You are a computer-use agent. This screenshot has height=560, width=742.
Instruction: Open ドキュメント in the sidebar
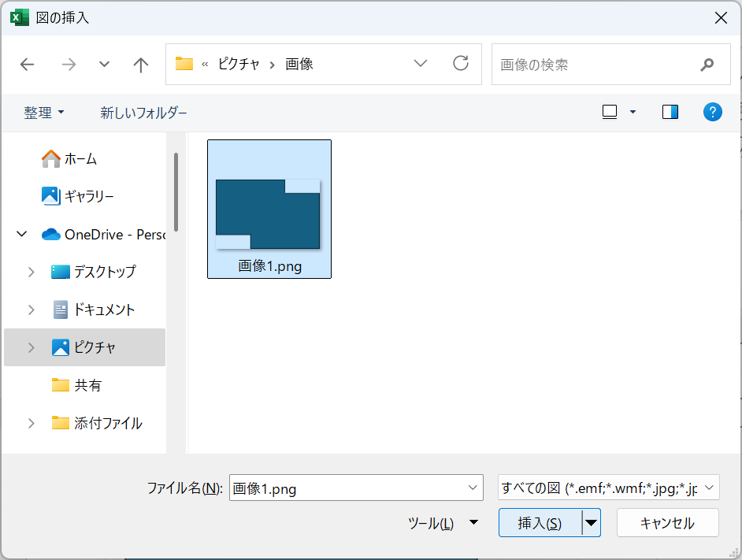104,310
